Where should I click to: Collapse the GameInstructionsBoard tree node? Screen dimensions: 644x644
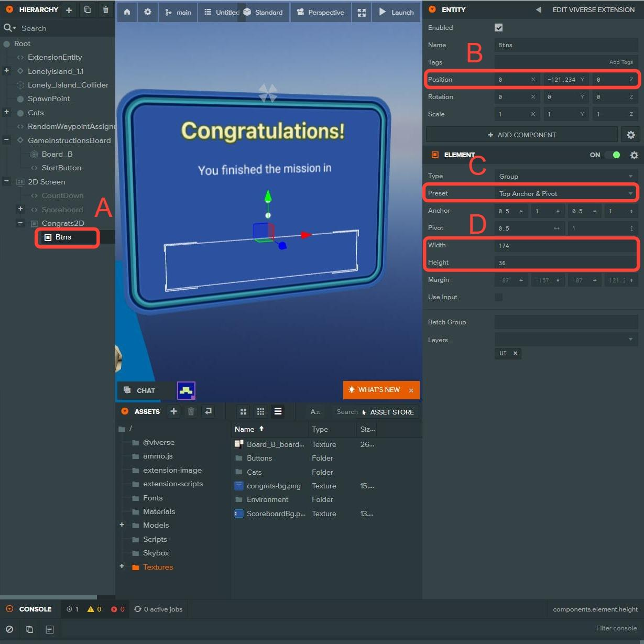[7, 140]
